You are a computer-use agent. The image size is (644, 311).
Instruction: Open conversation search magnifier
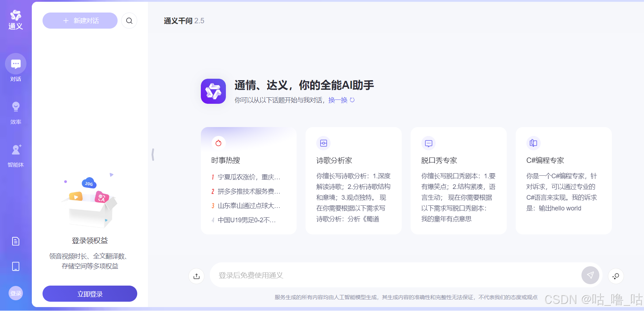129,21
